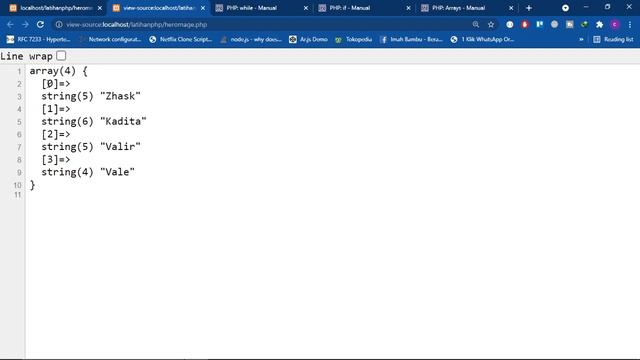Open the node.js - why does bookmark

(x=251, y=39)
